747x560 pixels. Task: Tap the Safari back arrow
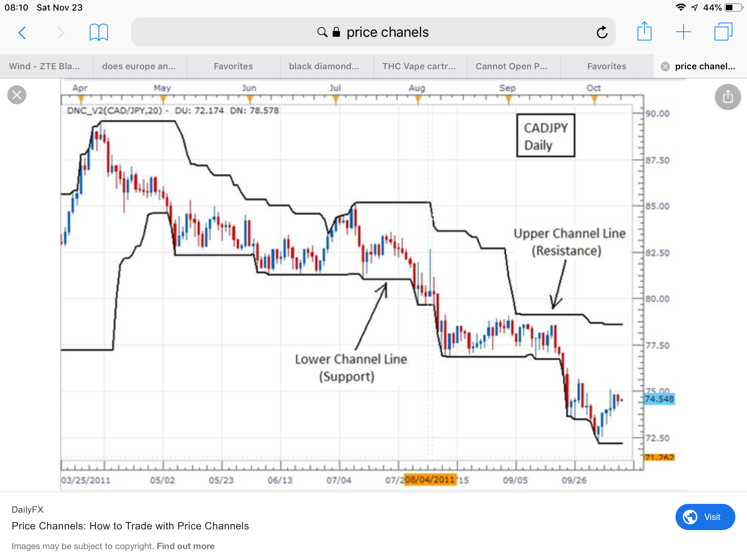pos(22,33)
